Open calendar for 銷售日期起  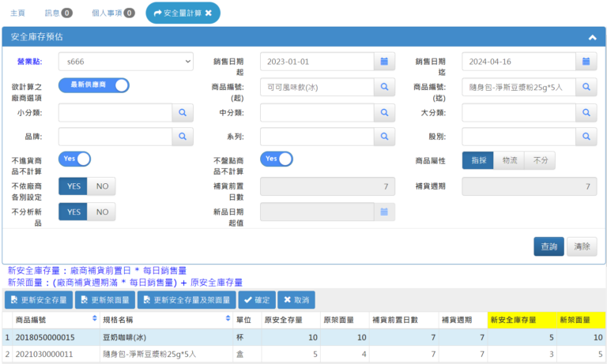click(x=384, y=62)
